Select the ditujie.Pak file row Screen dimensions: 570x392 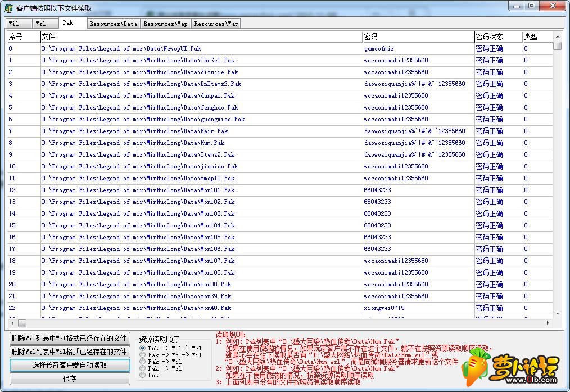[280, 72]
